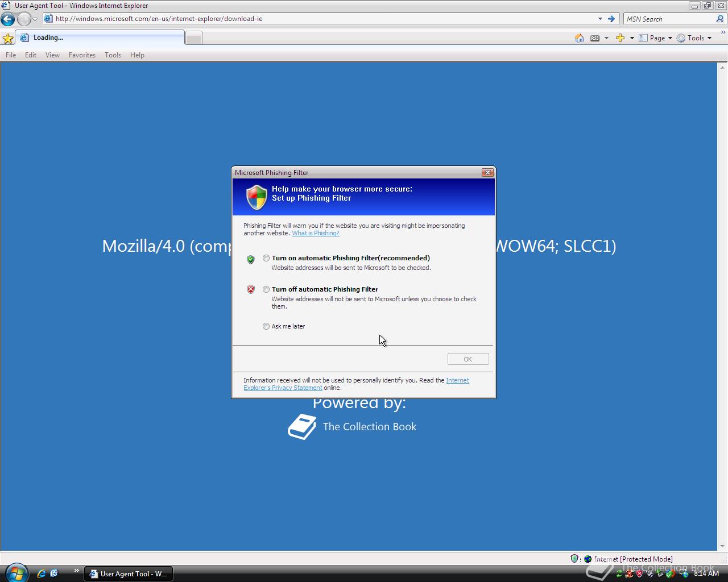Click the yellow plus add-favorites icon

coord(620,38)
